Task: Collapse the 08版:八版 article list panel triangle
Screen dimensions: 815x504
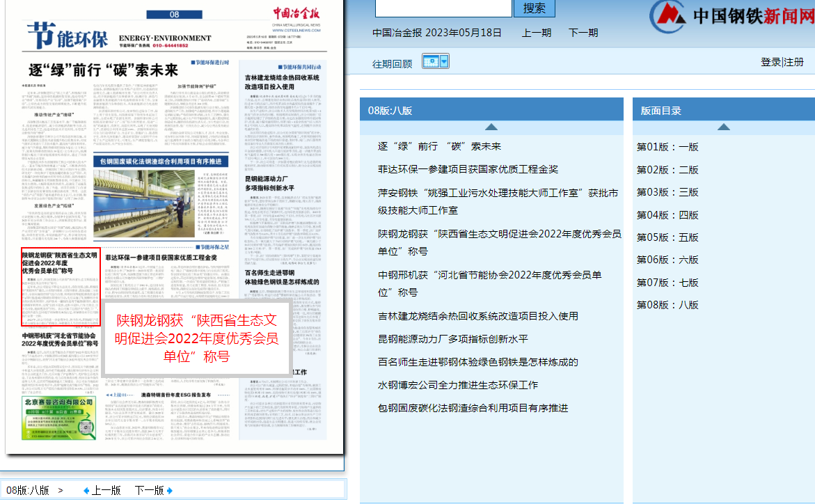Action: pyautogui.click(x=491, y=126)
